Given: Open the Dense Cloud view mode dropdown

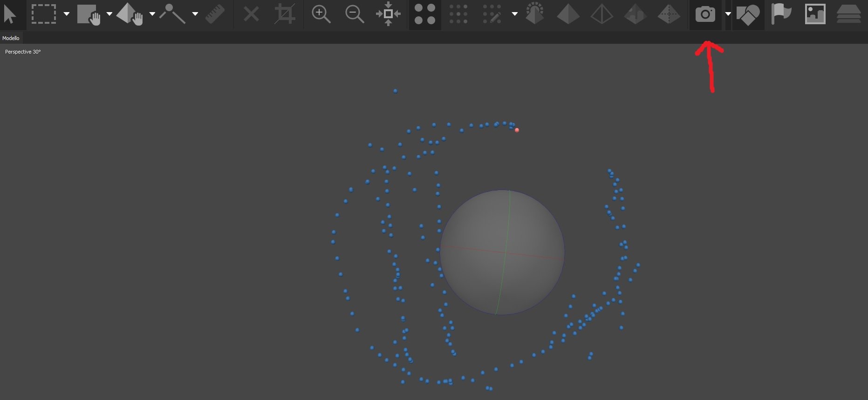Looking at the screenshot, I should tap(515, 14).
